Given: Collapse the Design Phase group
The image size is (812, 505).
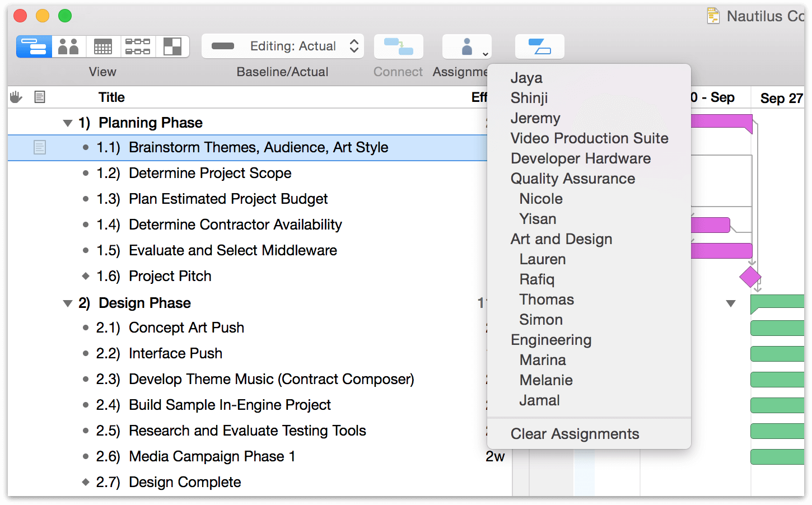Looking at the screenshot, I should [x=68, y=303].
